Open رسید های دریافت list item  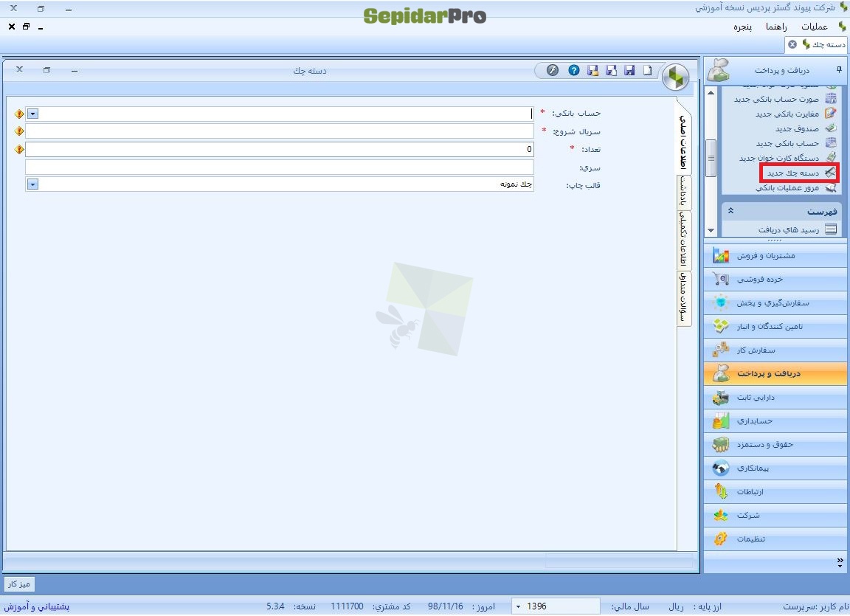pos(789,229)
